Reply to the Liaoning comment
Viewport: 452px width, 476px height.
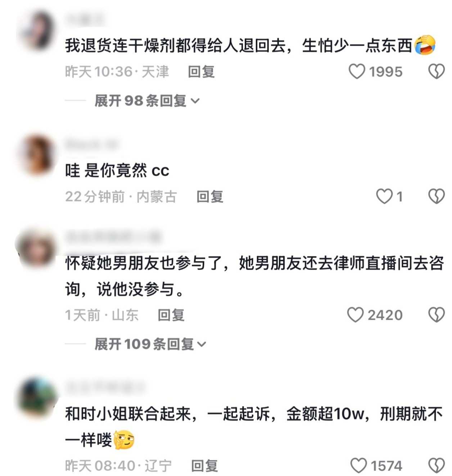(204, 466)
